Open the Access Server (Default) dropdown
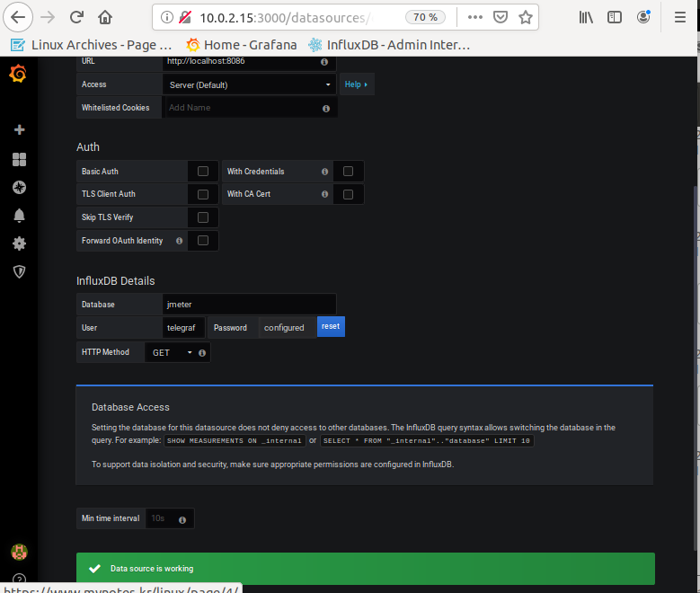 point(249,84)
